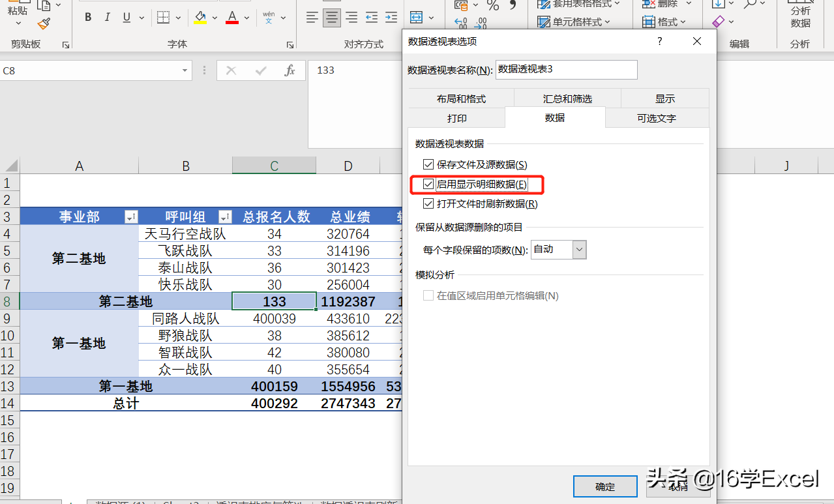
Task: Select the 数据 tab in dialog
Action: [x=555, y=118]
